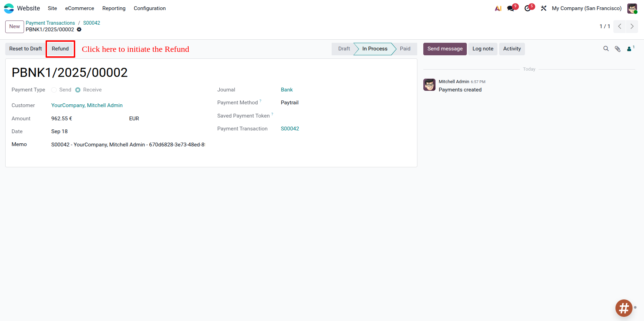Image resolution: width=644 pixels, height=321 pixels.
Task: Open the eCommerce menu
Action: (79, 8)
